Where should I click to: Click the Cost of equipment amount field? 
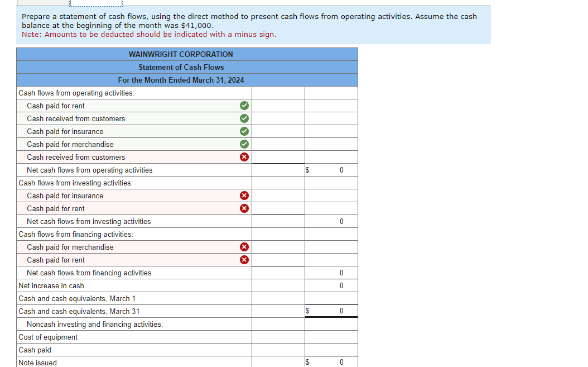(x=331, y=337)
